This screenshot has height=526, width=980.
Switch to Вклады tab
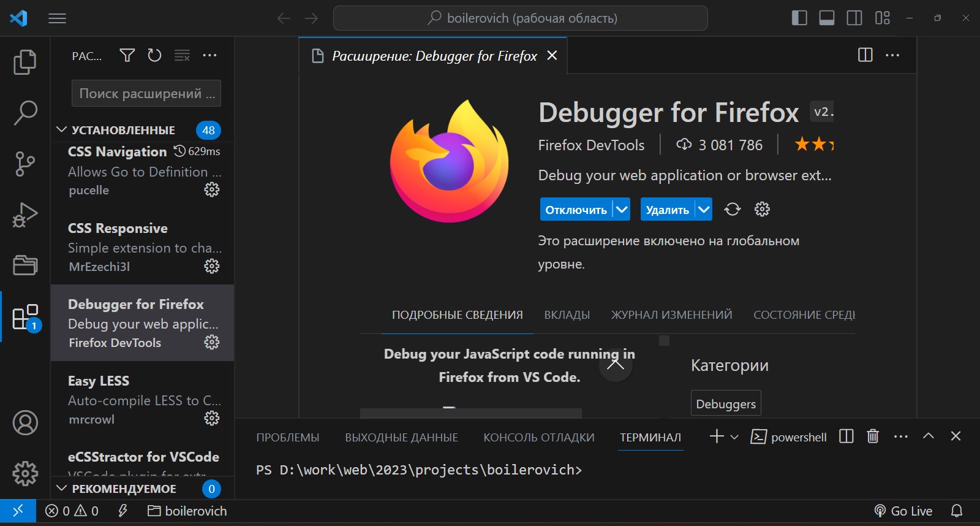coord(567,314)
